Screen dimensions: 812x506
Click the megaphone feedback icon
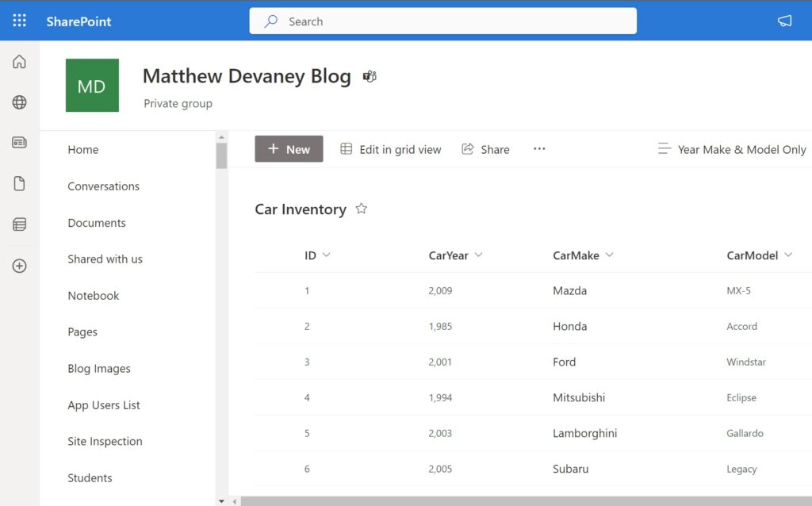pyautogui.click(x=784, y=21)
